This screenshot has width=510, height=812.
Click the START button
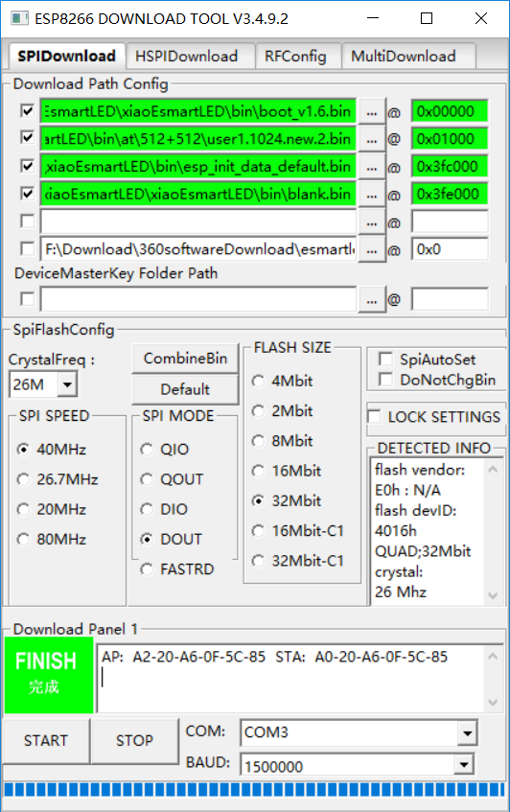[x=46, y=740]
